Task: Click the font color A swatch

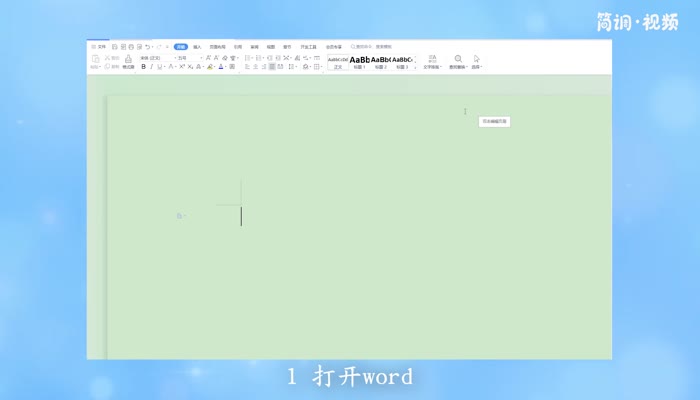Action: click(221, 67)
